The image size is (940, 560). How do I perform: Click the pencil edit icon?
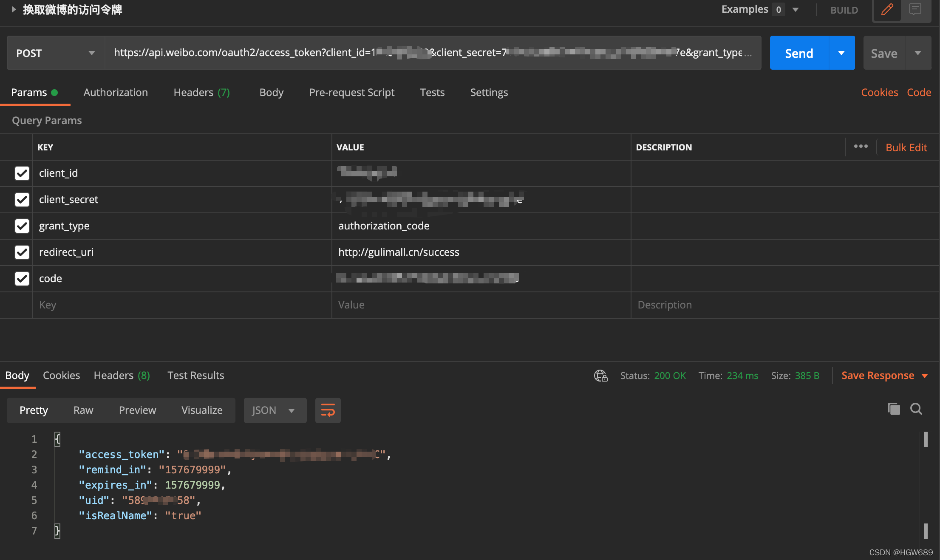887,9
